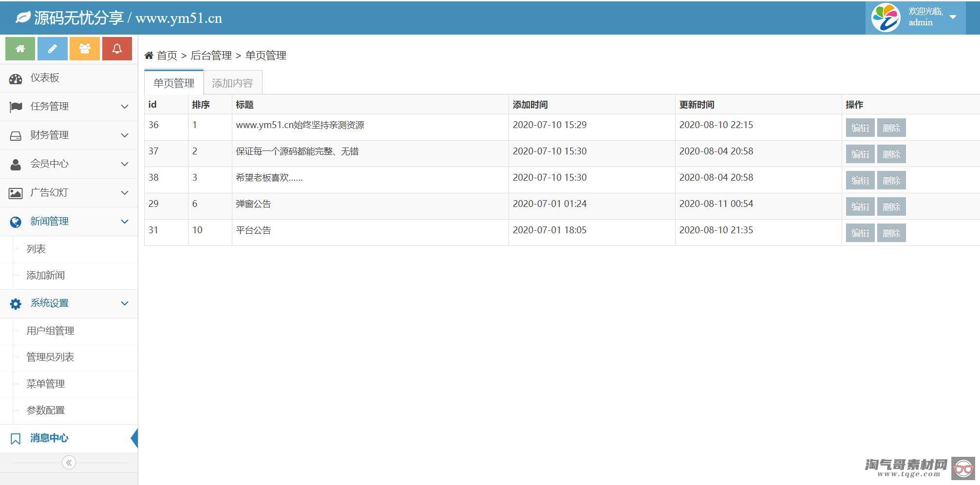Viewport: 980px width, 485px height.
Task: Open 用户组管理 submenu item
Action: [50, 331]
